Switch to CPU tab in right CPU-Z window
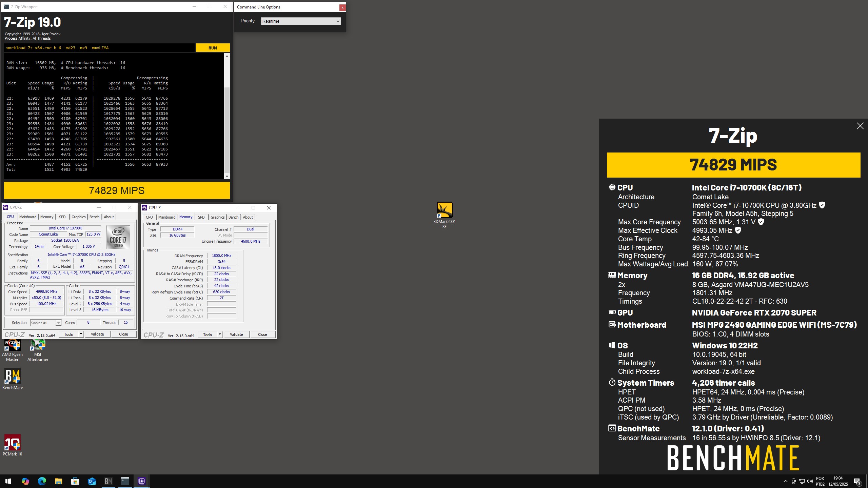The image size is (868, 488). pos(149,217)
